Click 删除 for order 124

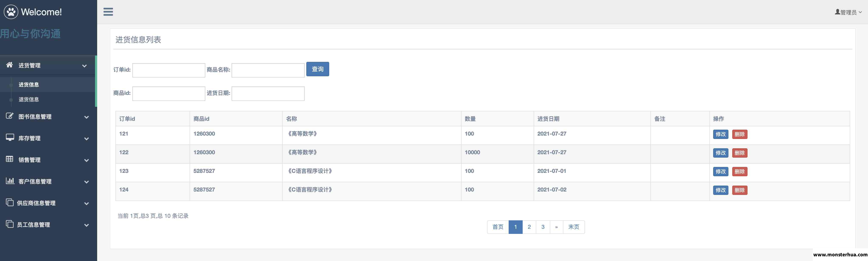pyautogui.click(x=740, y=190)
